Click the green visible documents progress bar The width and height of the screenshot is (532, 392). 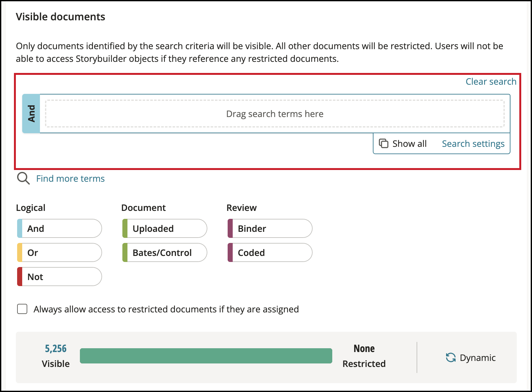click(206, 356)
